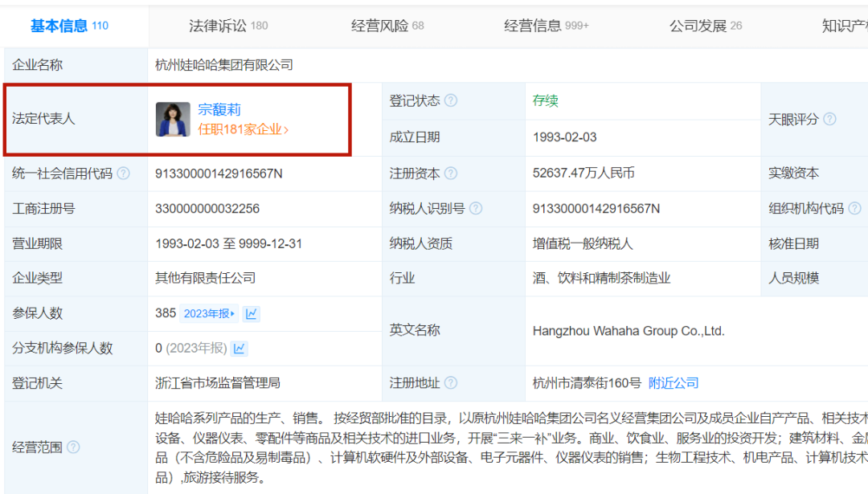Click help icon beside 纳税人识别号

tap(476, 209)
